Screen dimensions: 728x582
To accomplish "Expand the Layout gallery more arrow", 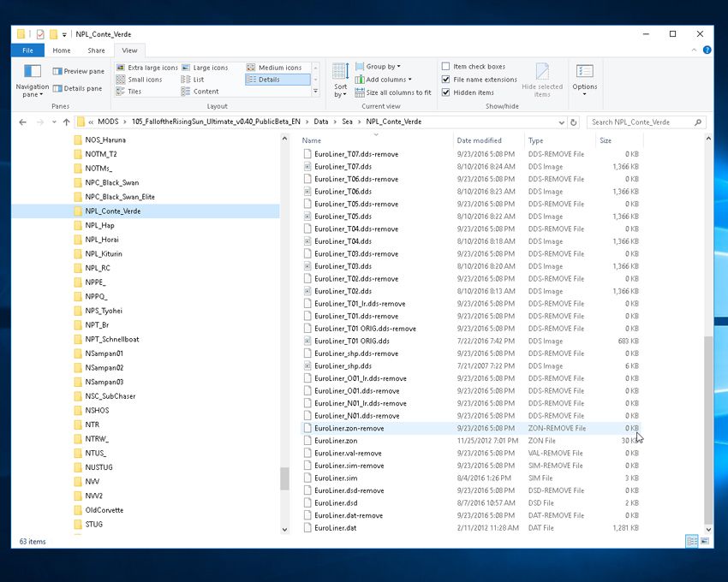I will click(x=316, y=92).
